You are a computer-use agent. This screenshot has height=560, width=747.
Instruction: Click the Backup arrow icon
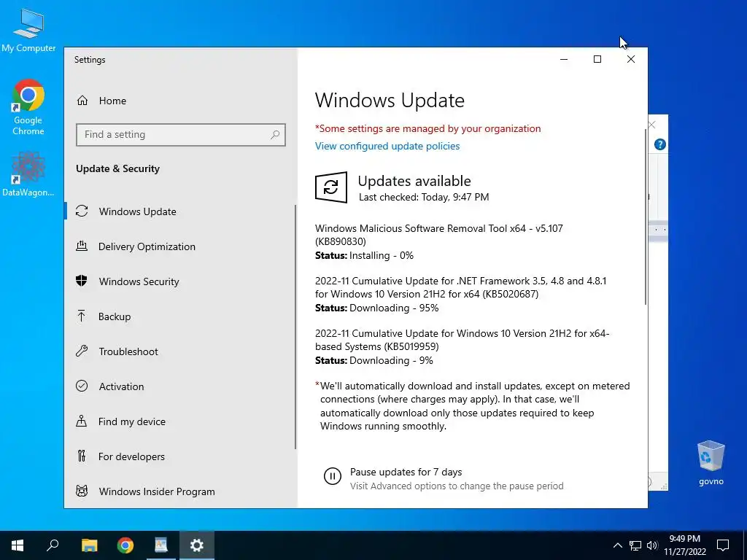click(82, 316)
